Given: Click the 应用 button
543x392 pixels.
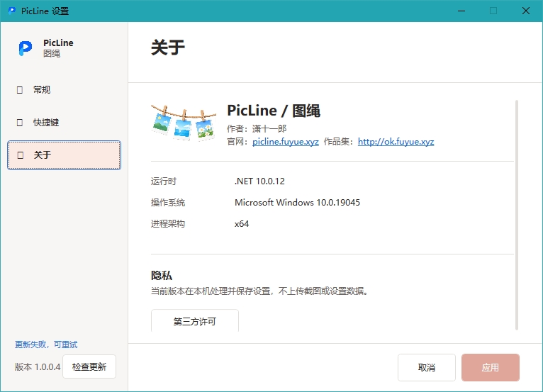Looking at the screenshot, I should [491, 367].
